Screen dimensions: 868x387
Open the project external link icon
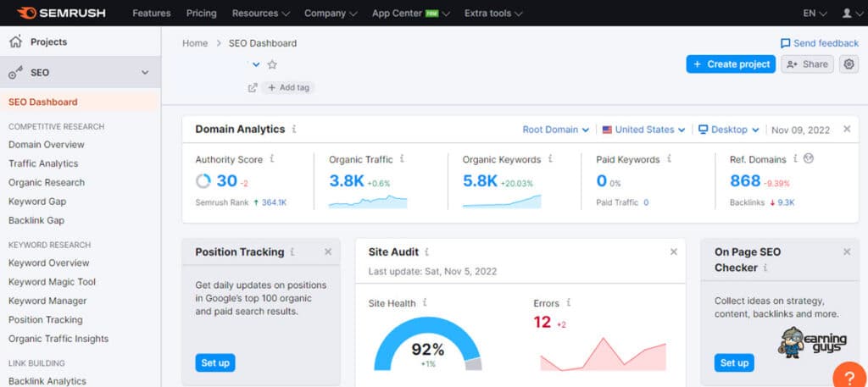click(253, 87)
